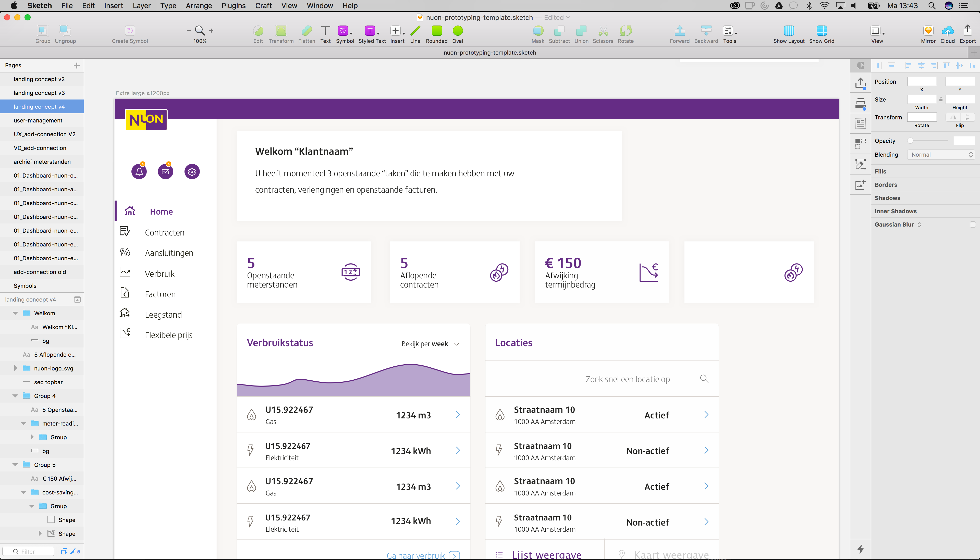Open the File menu
The image size is (980, 560).
[67, 6]
